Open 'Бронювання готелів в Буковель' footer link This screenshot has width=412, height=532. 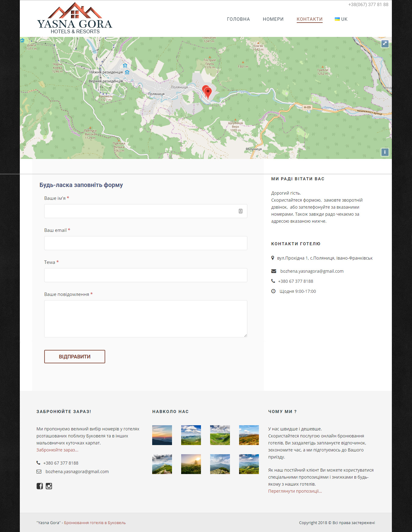click(x=95, y=523)
